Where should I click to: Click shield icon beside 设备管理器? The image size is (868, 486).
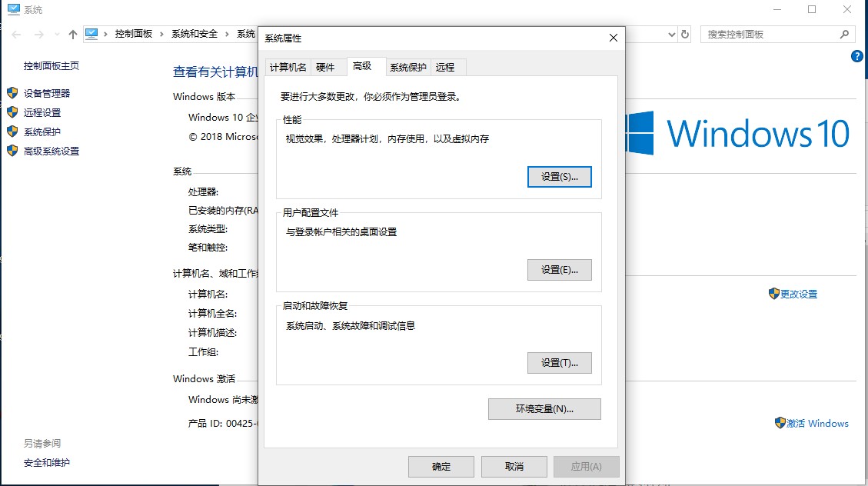[12, 92]
